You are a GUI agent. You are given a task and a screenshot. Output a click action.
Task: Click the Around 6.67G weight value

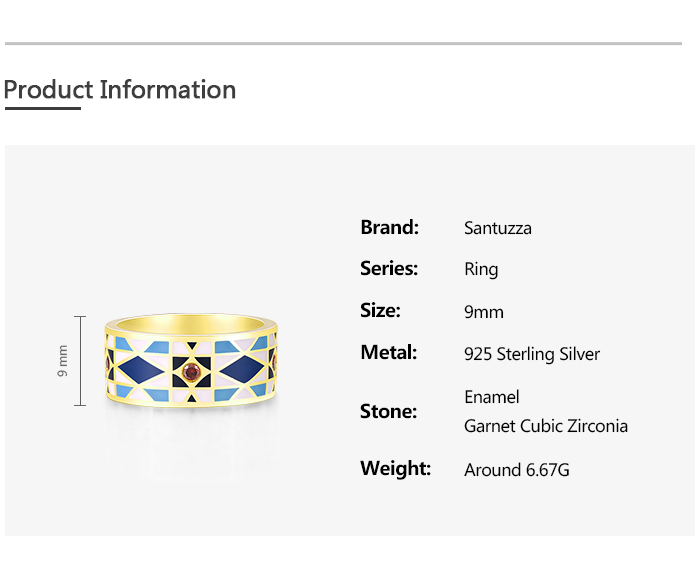[x=517, y=470]
